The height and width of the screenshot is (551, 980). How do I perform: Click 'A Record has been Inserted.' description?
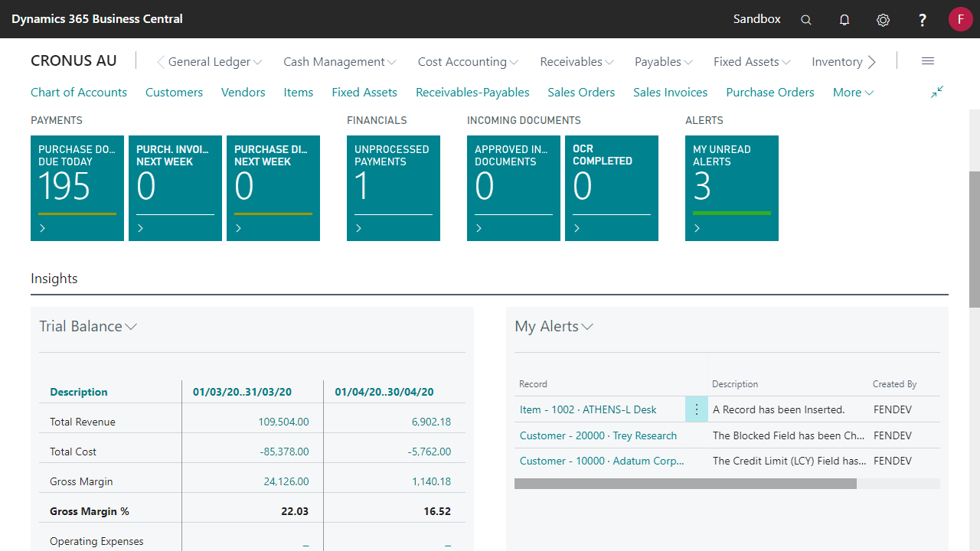pyautogui.click(x=779, y=409)
